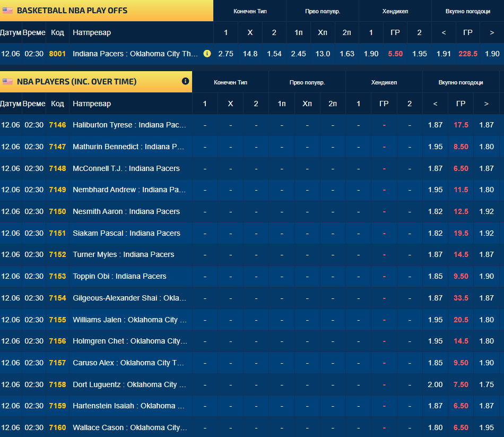Pick under 20.5 odds for Williams Jalen
The width and height of the screenshot is (504, 437).
point(435,320)
